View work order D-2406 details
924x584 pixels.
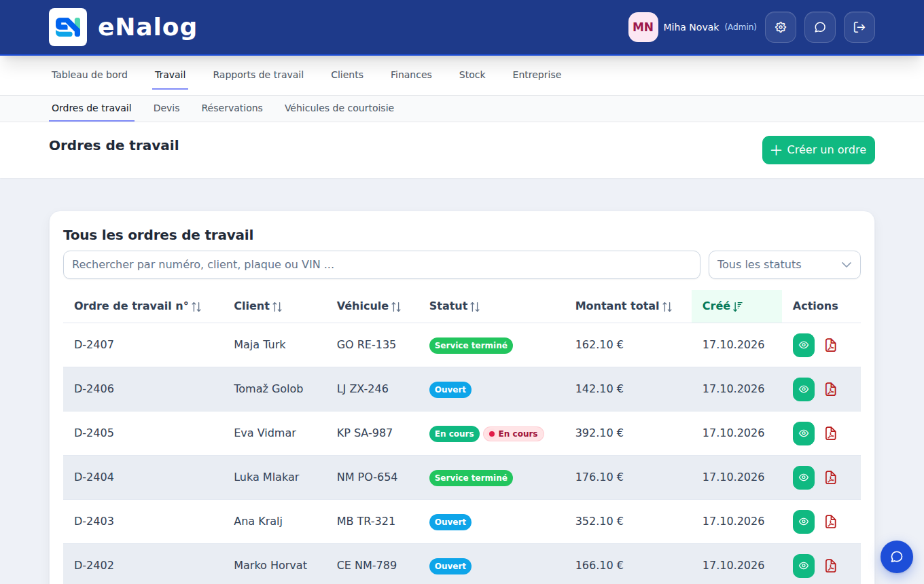[x=804, y=389]
